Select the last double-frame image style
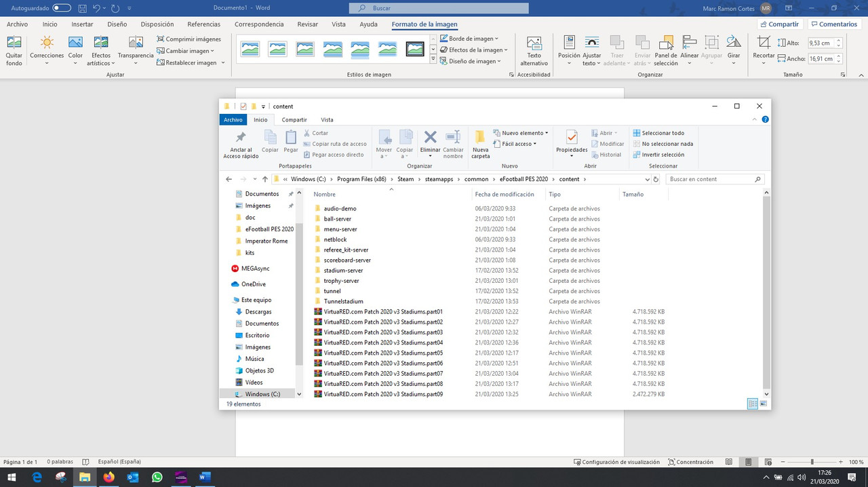The image size is (868, 487). tap(415, 49)
